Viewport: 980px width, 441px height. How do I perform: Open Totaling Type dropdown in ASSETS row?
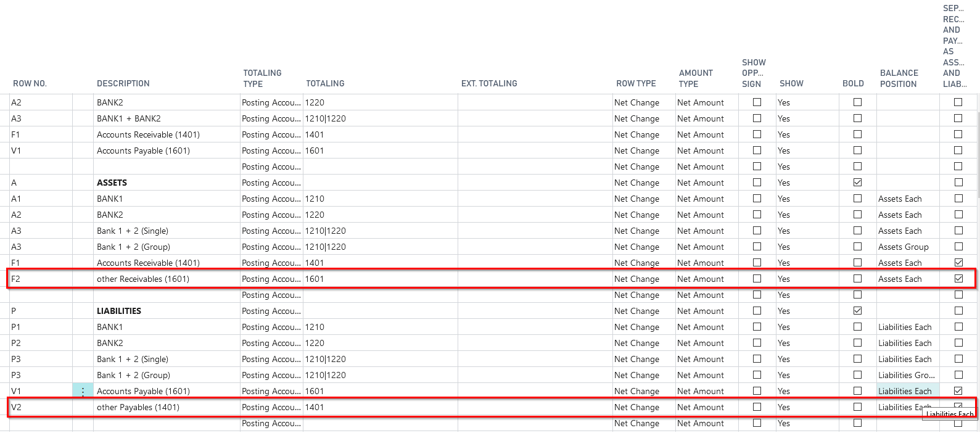tap(271, 183)
